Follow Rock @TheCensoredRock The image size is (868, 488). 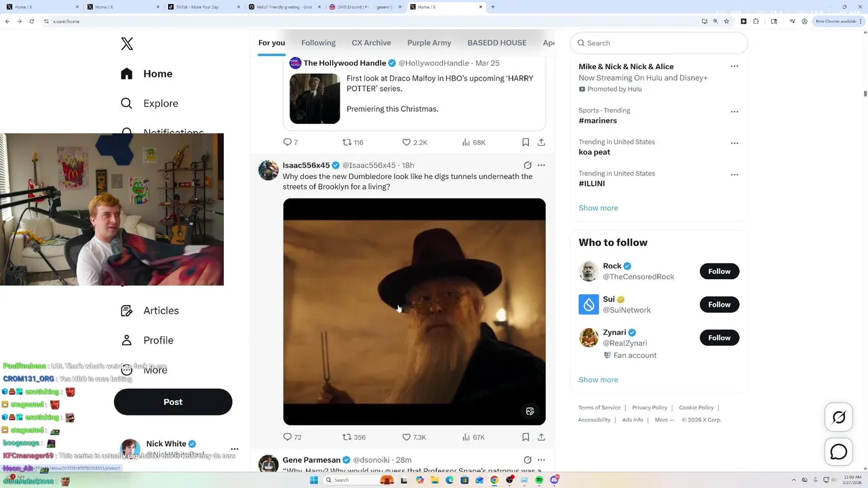pyautogui.click(x=719, y=271)
